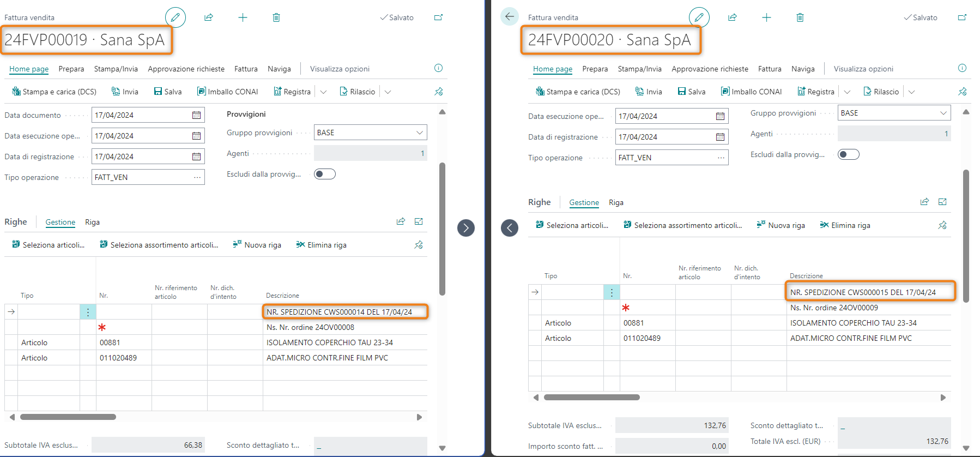Open calendar picker for left Data documento
The height and width of the screenshot is (457, 980).
196,115
